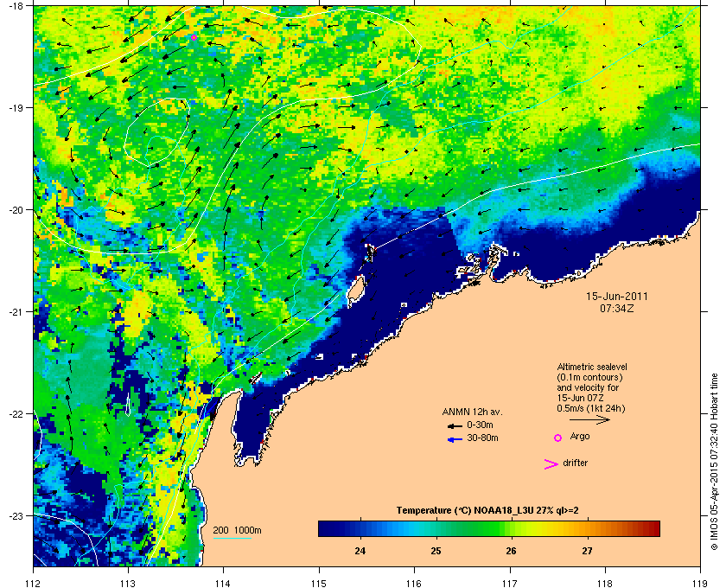Click the cyan 200 1000m depth contour legend line
The height and width of the screenshot is (588, 726).
click(x=232, y=538)
